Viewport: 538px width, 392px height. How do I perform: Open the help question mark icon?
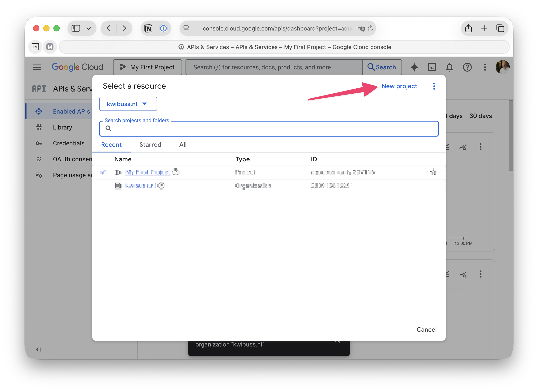467,67
